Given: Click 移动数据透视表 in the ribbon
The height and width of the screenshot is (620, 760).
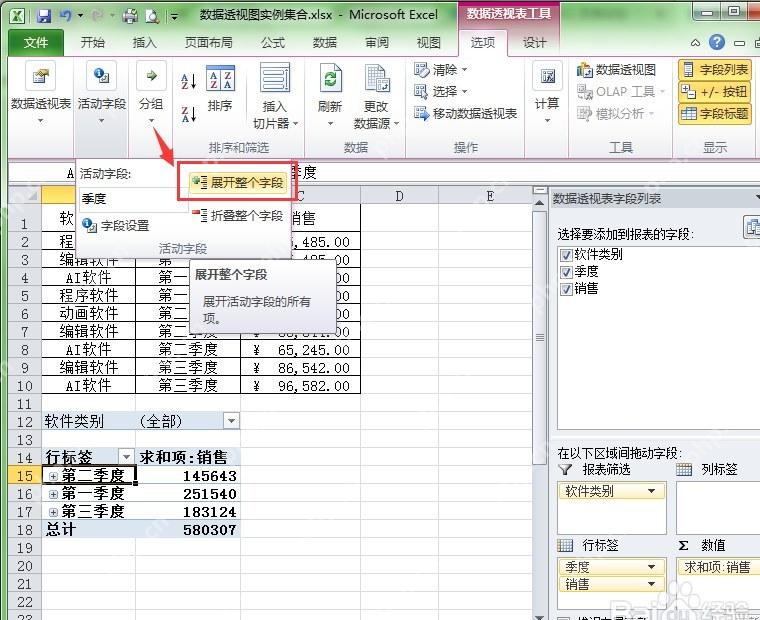Looking at the screenshot, I should pos(465,113).
